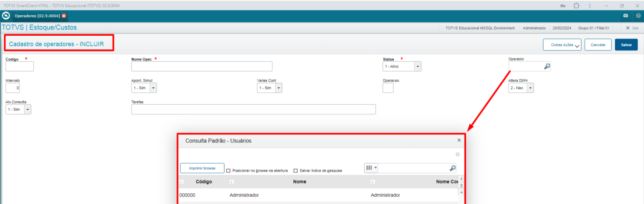This screenshot has height=204, width=644.
Task: Open the browser three-dot menu
Action: click(x=590, y=6)
